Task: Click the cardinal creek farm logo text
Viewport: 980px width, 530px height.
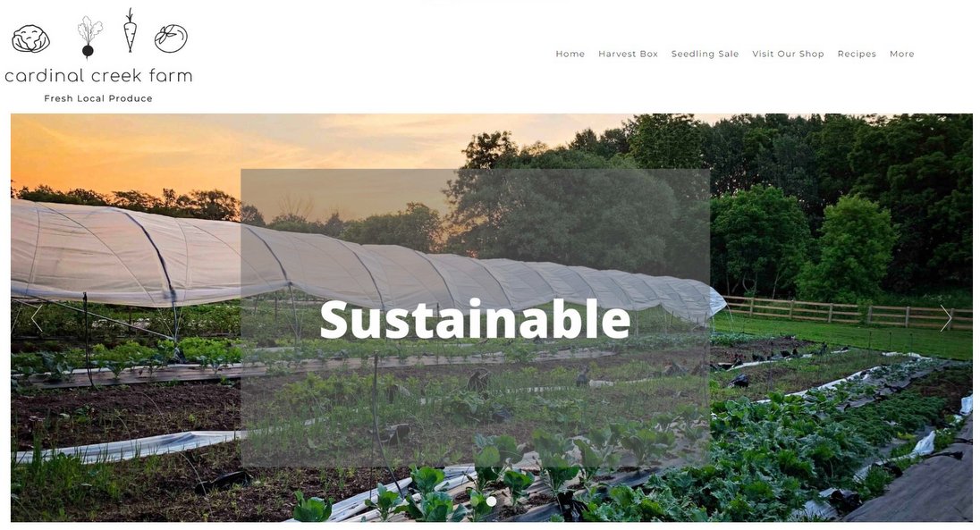Action: click(x=98, y=76)
